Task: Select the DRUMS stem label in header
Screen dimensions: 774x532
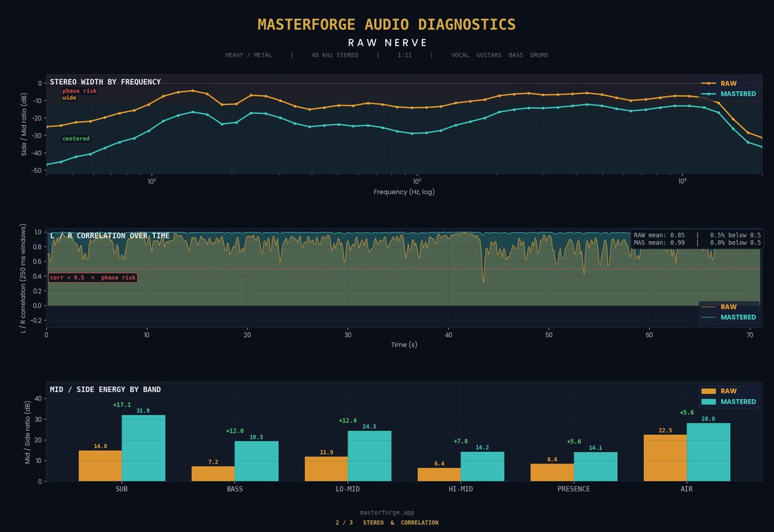Action: [x=539, y=55]
